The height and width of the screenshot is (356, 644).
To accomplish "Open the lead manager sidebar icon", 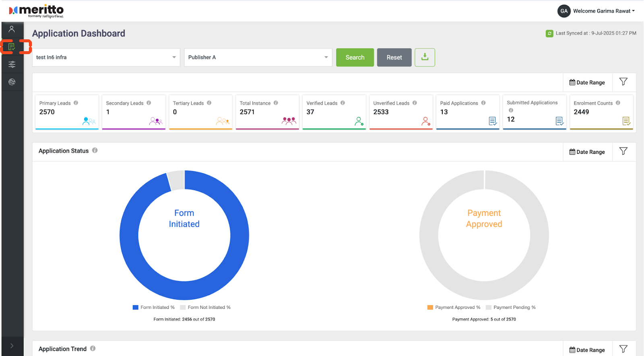I will [x=12, y=29].
